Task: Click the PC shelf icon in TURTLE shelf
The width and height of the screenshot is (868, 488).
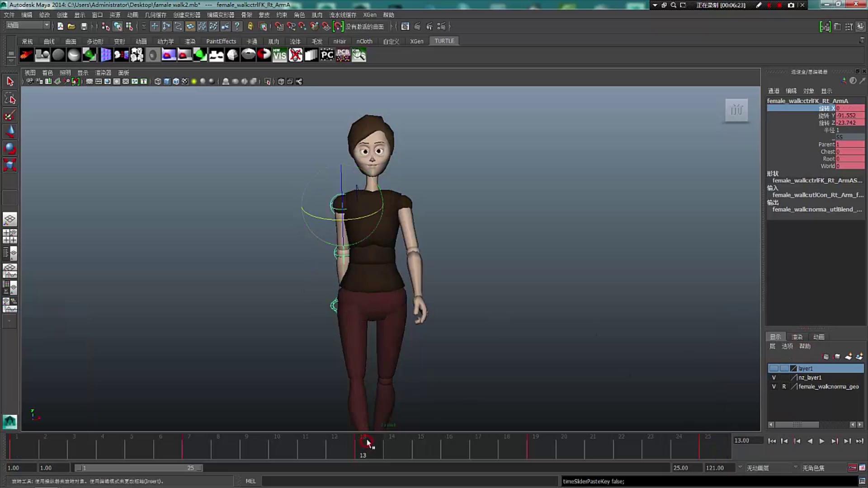Action: (327, 55)
